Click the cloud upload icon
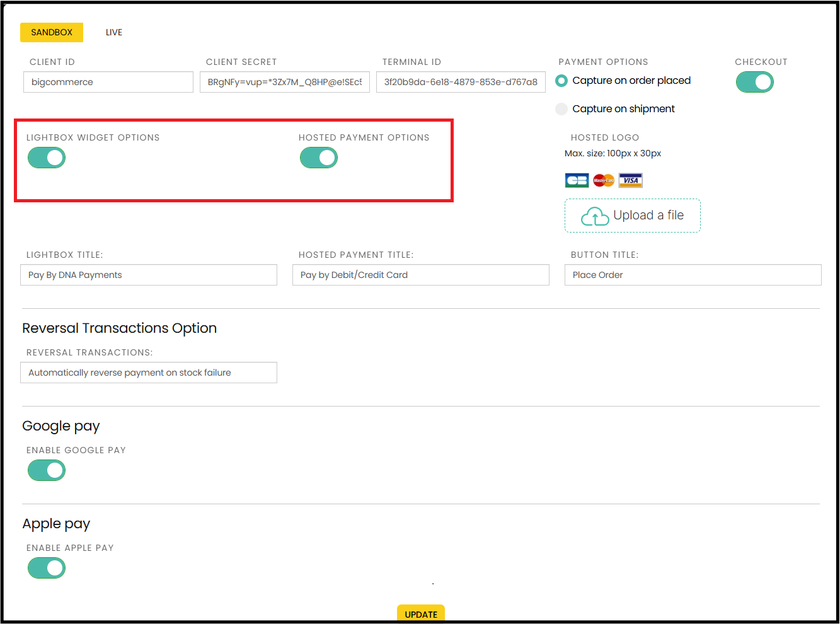 (594, 216)
